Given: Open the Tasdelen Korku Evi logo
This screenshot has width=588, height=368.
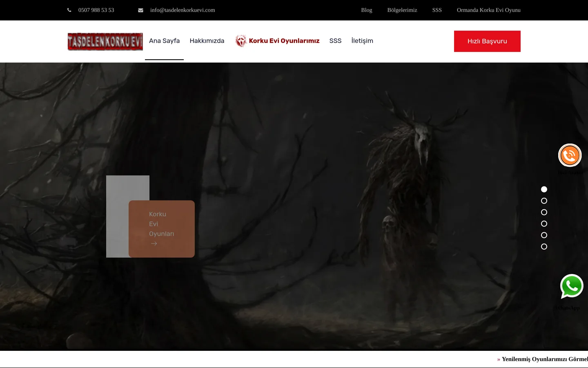Looking at the screenshot, I should point(105,42).
